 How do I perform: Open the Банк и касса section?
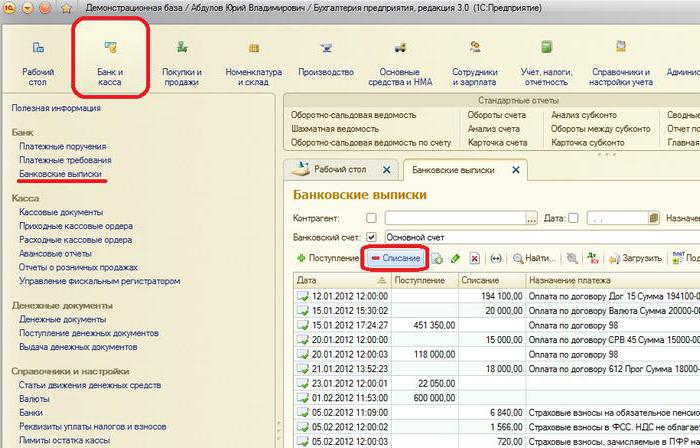click(x=110, y=62)
